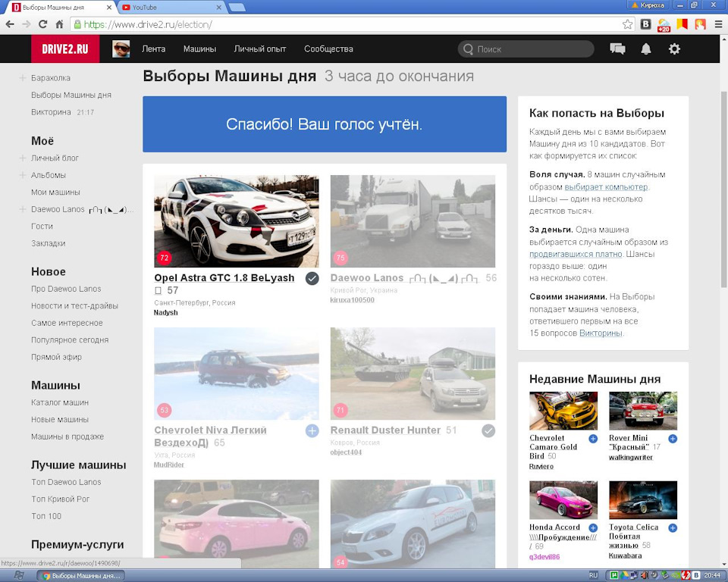Expand the Барахолка sidebar item
This screenshot has height=582, width=728.
pos(22,78)
